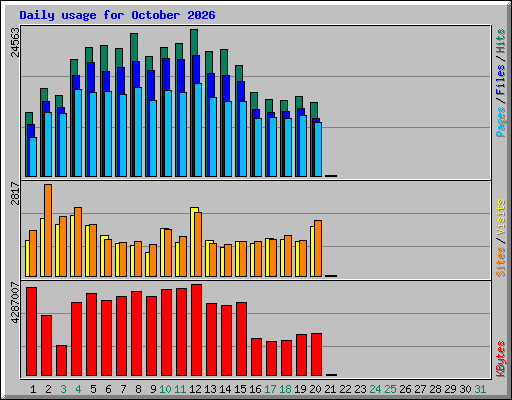This screenshot has height=400, width=512.
Task: Click the yellow Visits bar for day 9
Action: [147, 264]
